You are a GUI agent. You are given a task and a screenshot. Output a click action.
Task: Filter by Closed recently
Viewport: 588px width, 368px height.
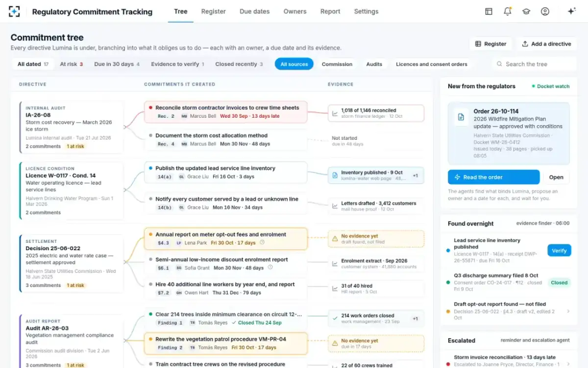239,64
